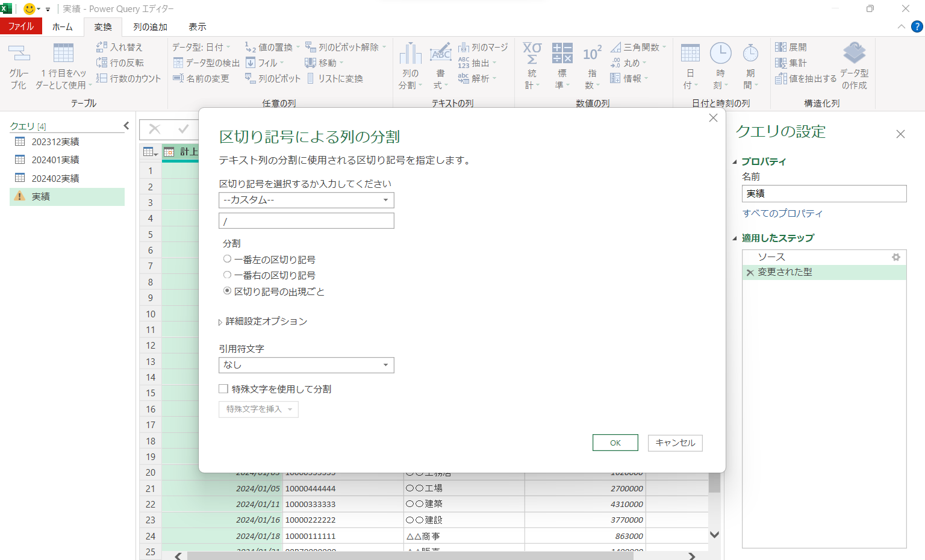Select the 202312実績 query
925x560 pixels.
(x=67, y=142)
